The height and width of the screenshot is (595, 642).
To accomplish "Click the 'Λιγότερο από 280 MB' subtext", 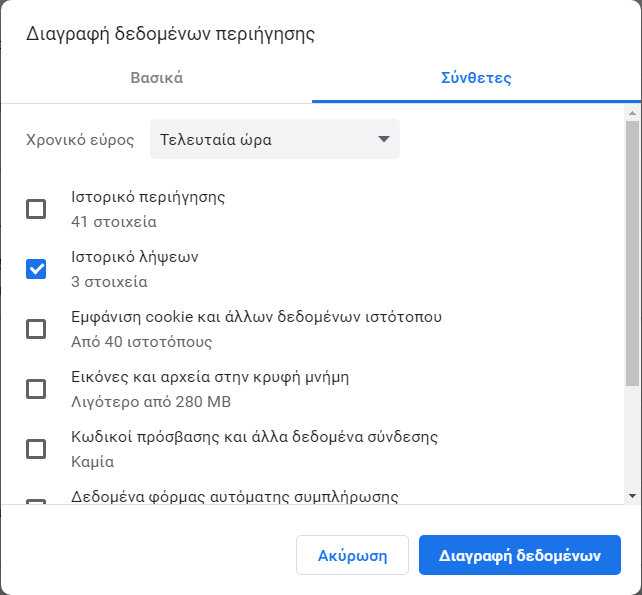I will (x=151, y=402).
